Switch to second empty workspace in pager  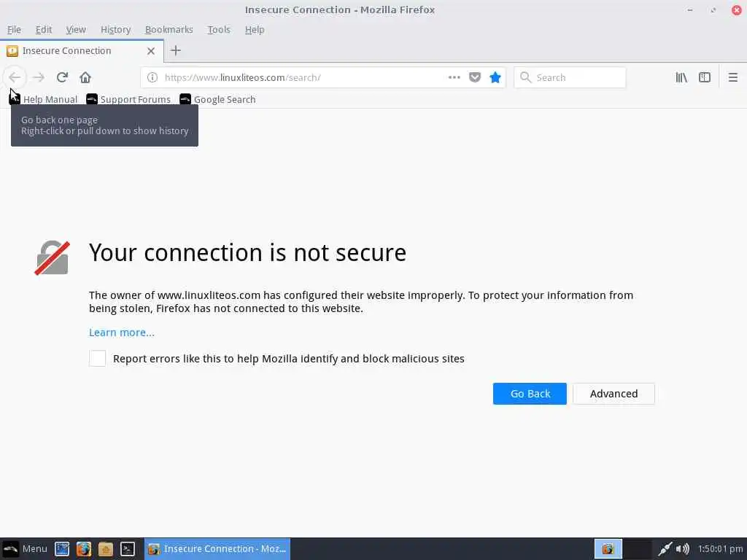638,549
